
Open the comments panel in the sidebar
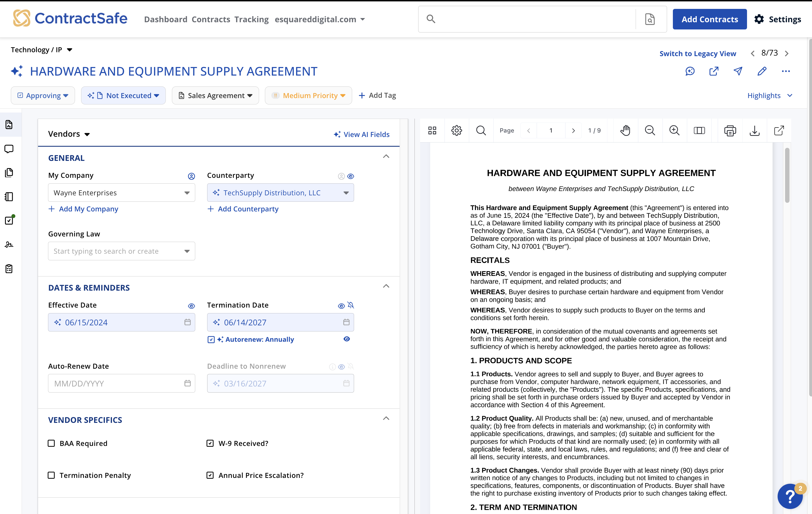(x=9, y=149)
